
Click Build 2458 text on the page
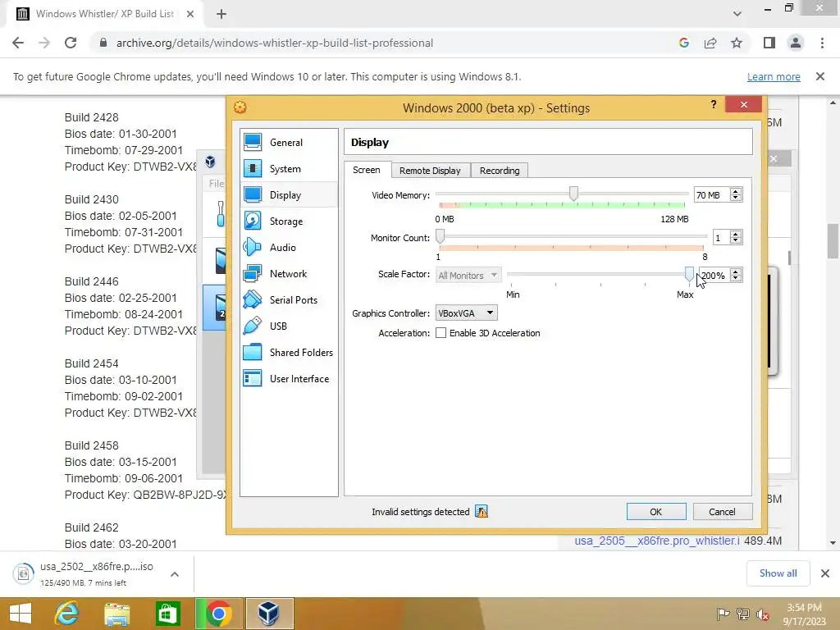[92, 445]
